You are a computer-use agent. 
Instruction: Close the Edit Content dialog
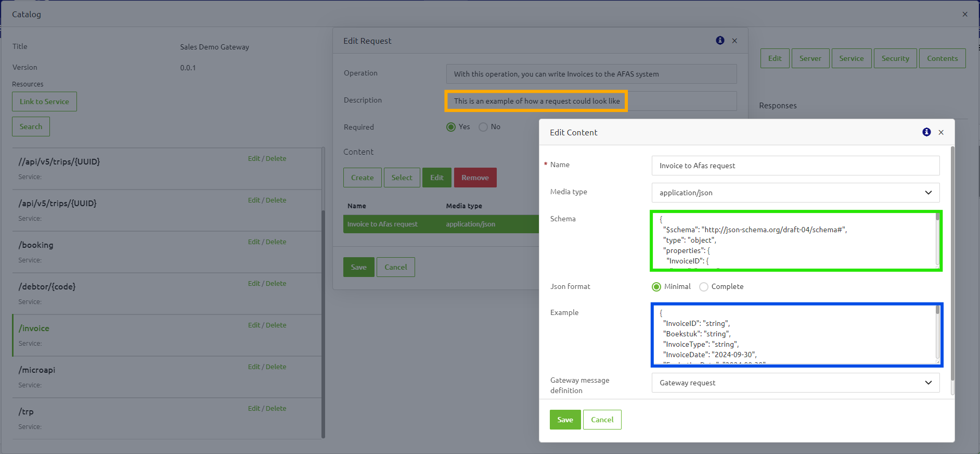pyautogui.click(x=941, y=132)
